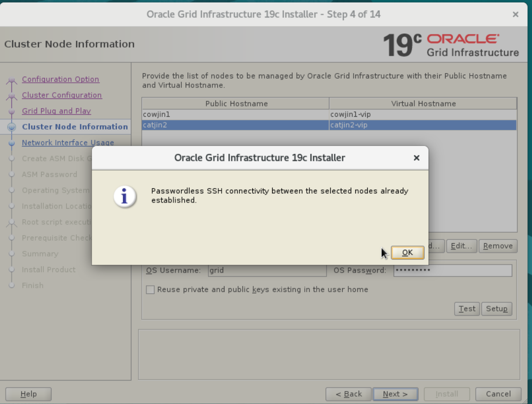Open installer Help
Image resolution: width=532 pixels, height=404 pixels.
[x=28, y=394]
